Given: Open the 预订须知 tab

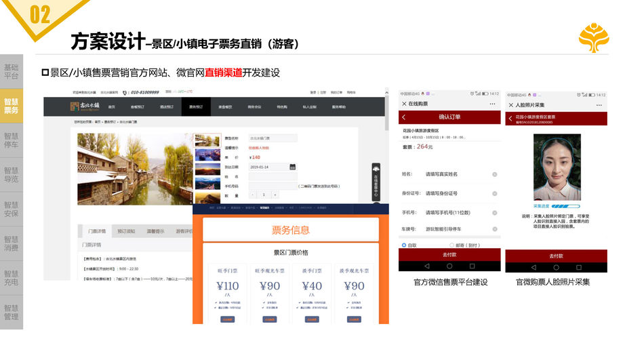Looking at the screenshot, I should coord(126,230).
